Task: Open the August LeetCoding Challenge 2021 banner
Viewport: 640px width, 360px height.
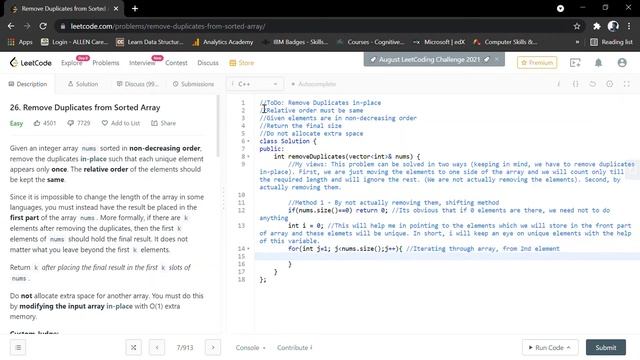Action: [429, 60]
